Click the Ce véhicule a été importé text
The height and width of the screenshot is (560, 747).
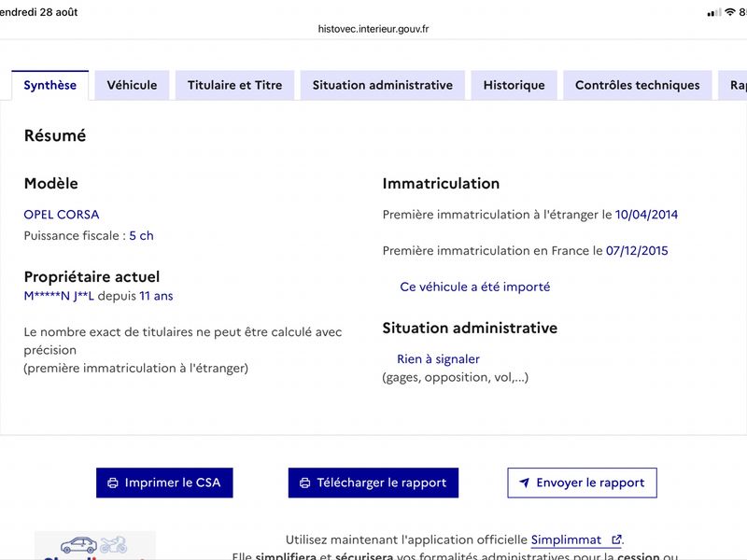pos(475,287)
